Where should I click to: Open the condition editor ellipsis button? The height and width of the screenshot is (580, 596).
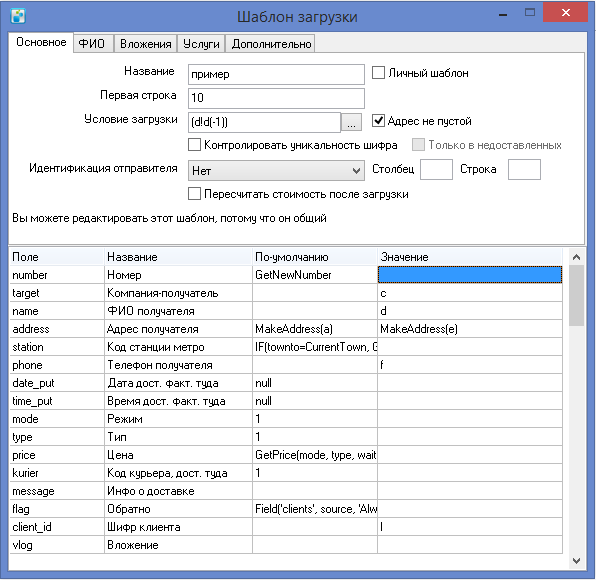(x=351, y=122)
